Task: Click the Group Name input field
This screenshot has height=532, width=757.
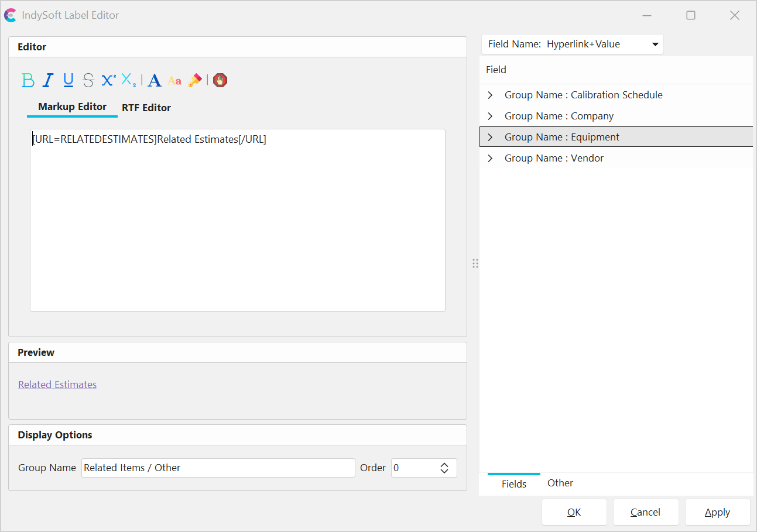Action: 218,468
